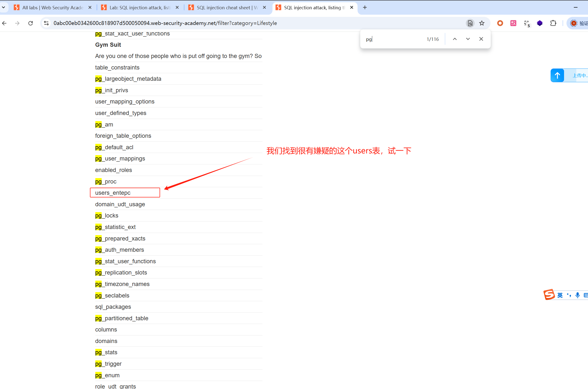Click the blue upload arrow widget
The width and height of the screenshot is (588, 389).
[557, 75]
